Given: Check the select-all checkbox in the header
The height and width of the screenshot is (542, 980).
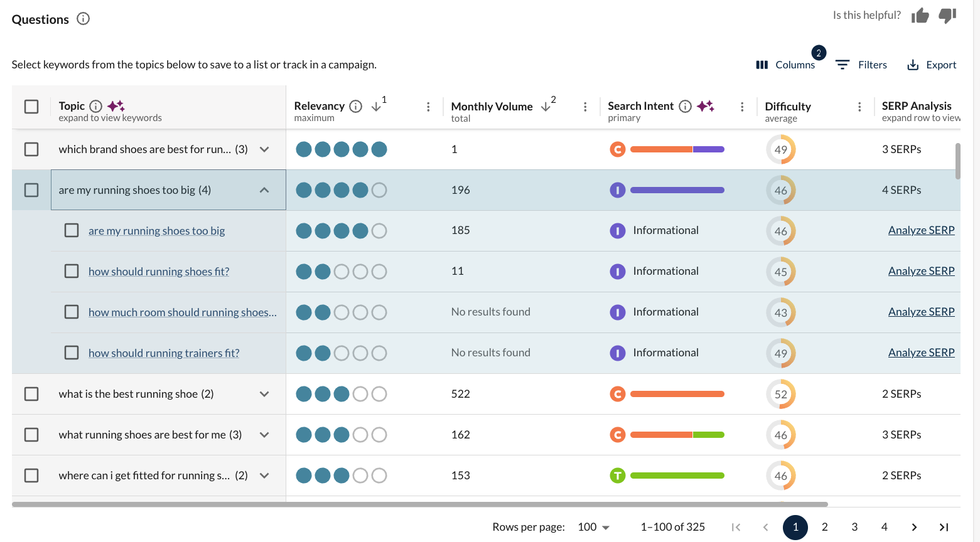Looking at the screenshot, I should (31, 106).
